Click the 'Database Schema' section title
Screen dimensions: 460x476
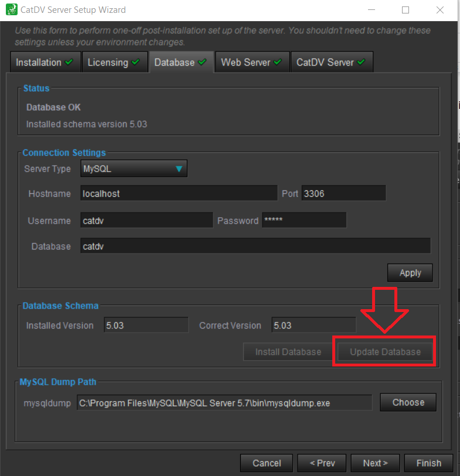[x=60, y=306]
